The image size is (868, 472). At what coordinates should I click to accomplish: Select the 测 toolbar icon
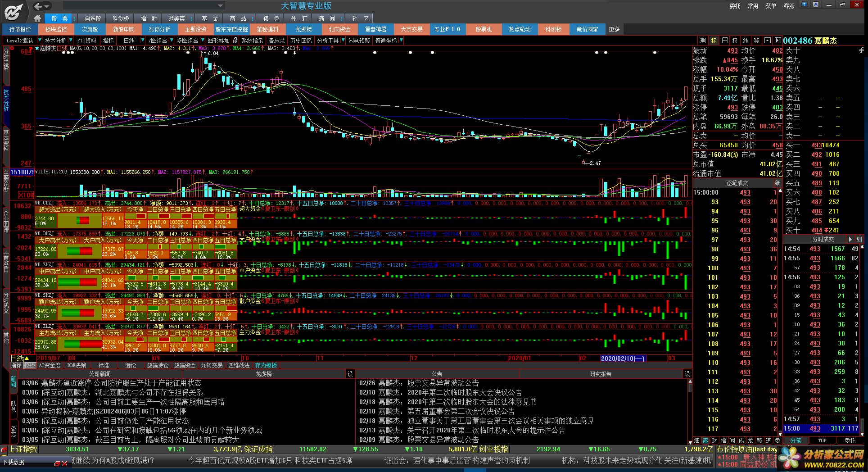pyautogui.click(x=703, y=41)
